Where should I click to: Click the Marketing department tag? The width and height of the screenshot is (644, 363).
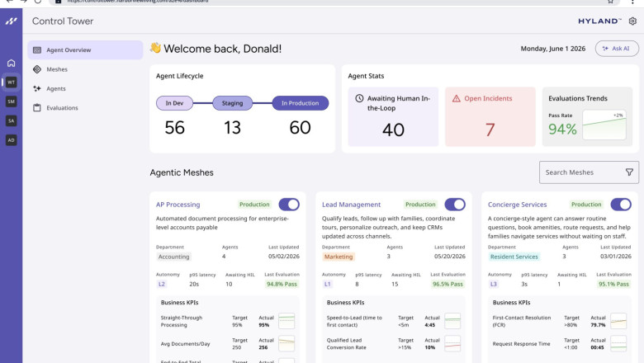pyautogui.click(x=339, y=257)
